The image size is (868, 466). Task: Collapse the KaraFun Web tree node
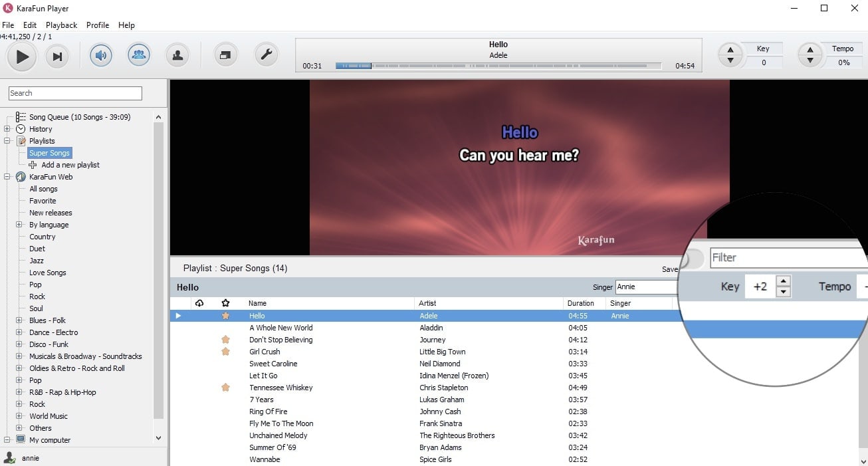point(7,177)
